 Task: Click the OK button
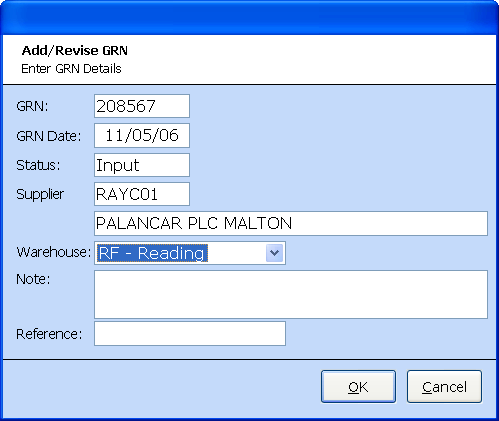tap(358, 387)
